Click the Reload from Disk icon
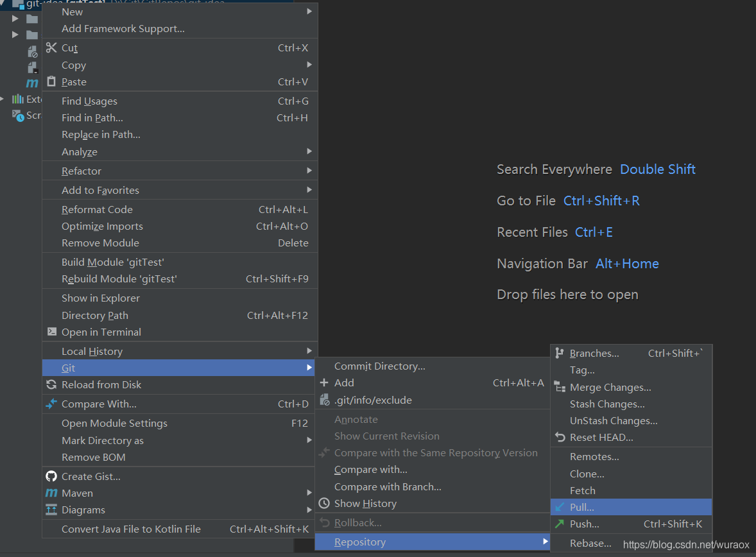Image resolution: width=756 pixels, height=557 pixels. (x=51, y=385)
